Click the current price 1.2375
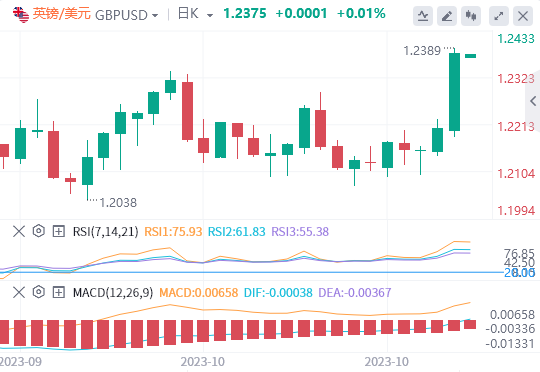The image size is (540, 372). pos(245,14)
